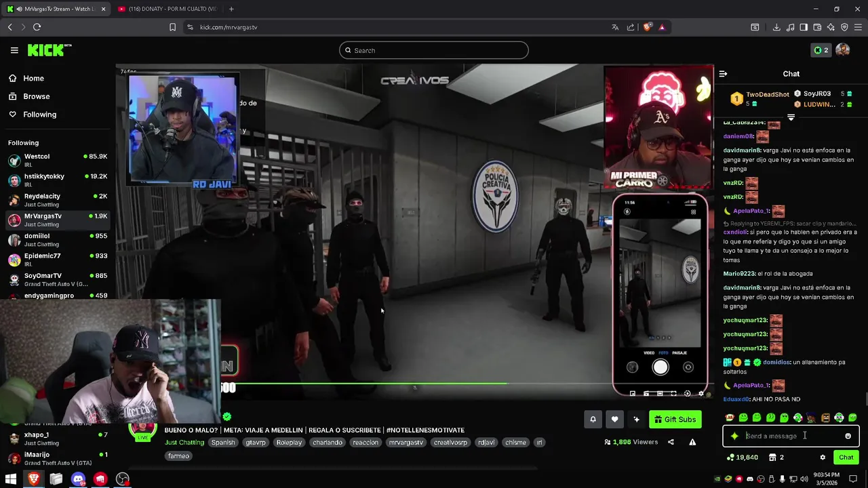Open Reydelacity channel in the Following list
The image size is (868, 488).
[58, 200]
